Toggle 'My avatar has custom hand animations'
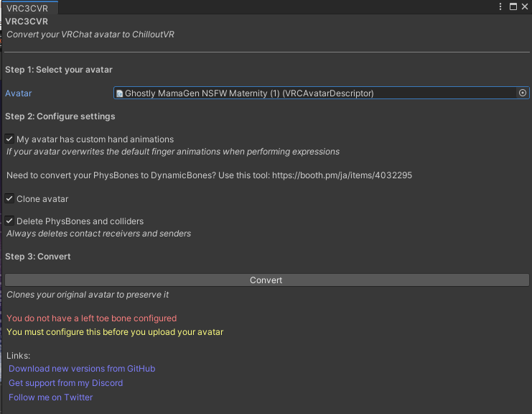 point(9,139)
